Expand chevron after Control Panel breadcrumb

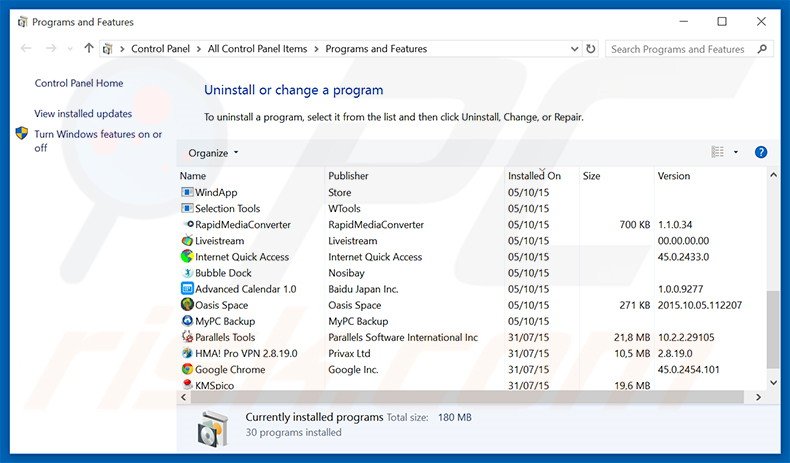(x=199, y=49)
